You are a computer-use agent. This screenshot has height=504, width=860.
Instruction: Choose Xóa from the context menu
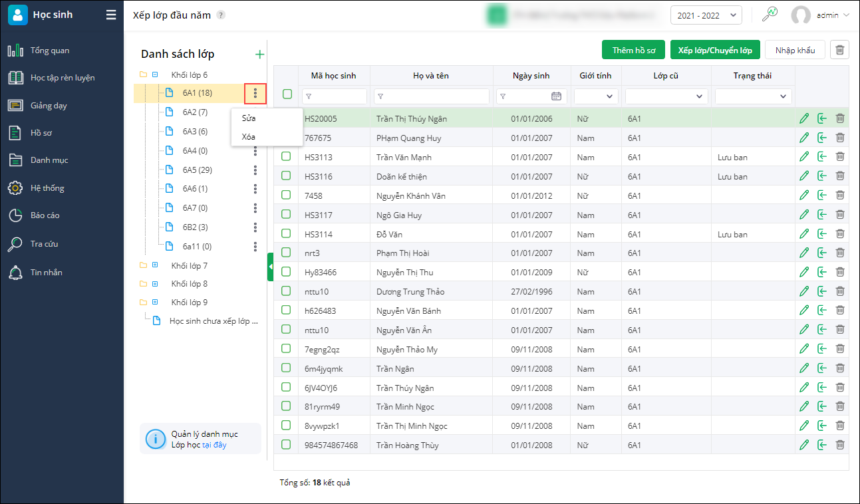tap(249, 136)
